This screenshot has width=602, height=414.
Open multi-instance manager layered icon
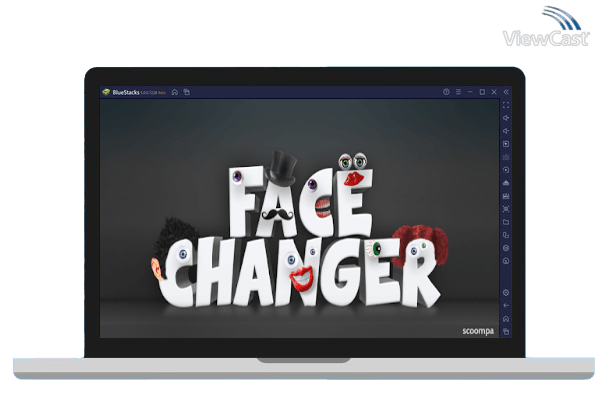pyautogui.click(x=506, y=248)
